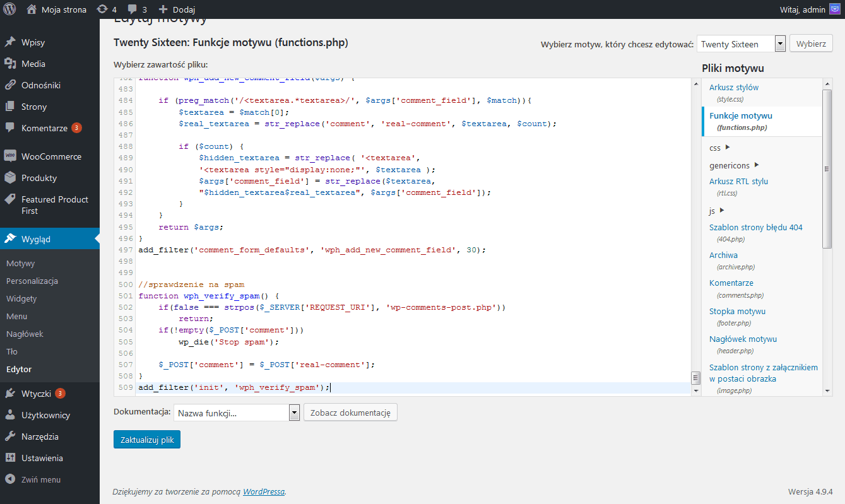Open Stopka motywu footer.php file
This screenshot has width=845, height=504.
(737, 311)
